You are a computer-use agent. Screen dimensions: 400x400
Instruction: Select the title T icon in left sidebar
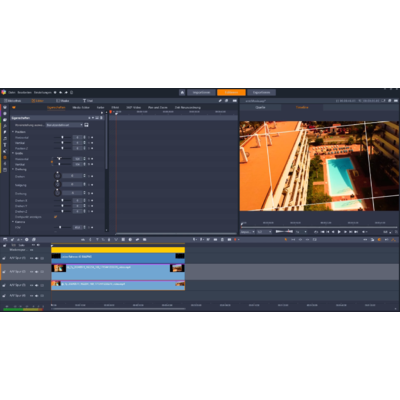tap(5, 145)
